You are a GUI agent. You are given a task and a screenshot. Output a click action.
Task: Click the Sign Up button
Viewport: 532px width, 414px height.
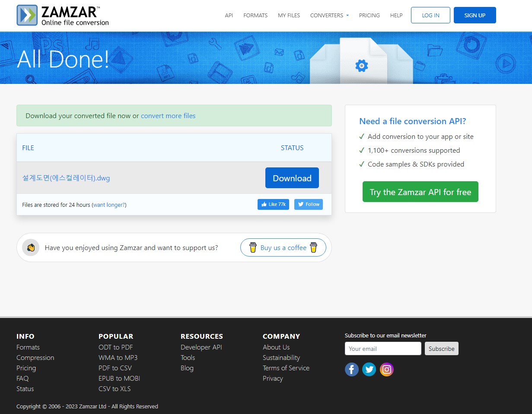475,15
